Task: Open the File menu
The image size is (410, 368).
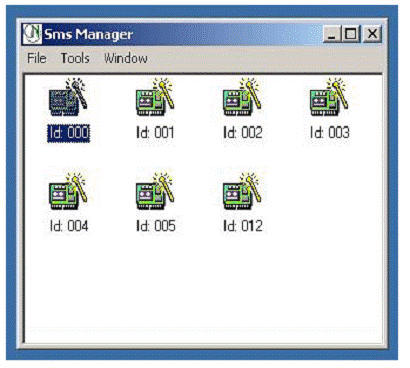Action: (x=37, y=58)
